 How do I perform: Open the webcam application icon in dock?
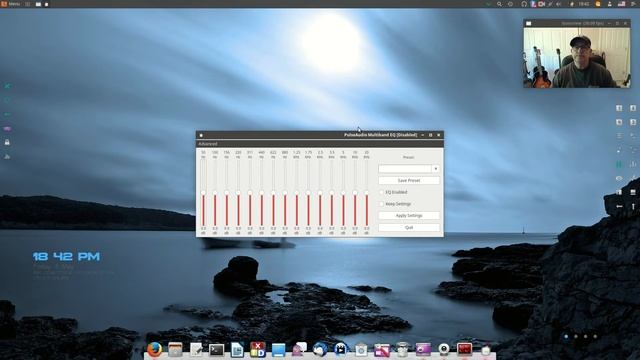click(x=444, y=350)
